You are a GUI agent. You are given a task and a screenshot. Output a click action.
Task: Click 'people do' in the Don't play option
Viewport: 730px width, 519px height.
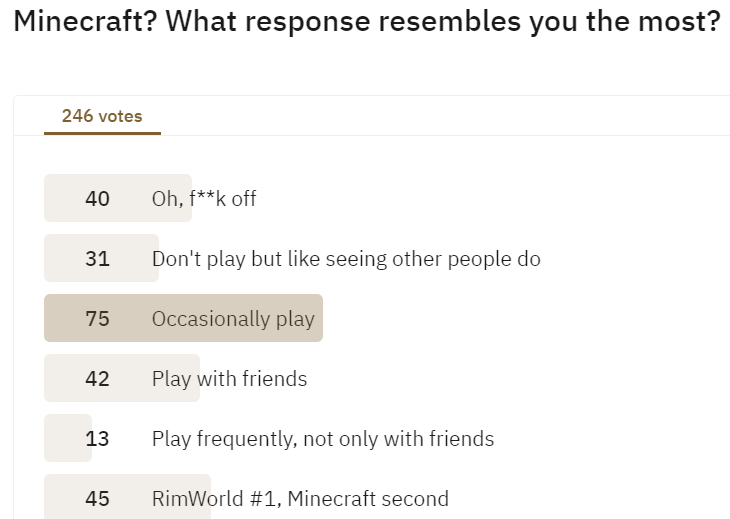tap(494, 260)
